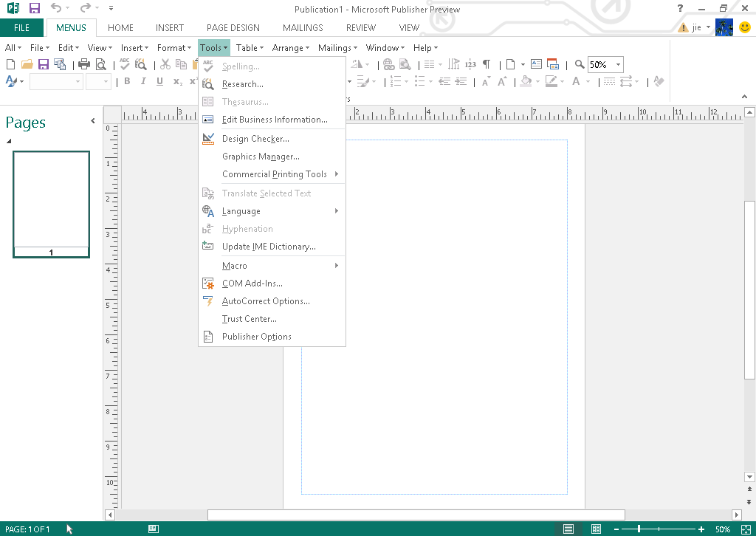The width and height of the screenshot is (756, 536).
Task: Click the smiley feedback icon
Action: click(744, 27)
